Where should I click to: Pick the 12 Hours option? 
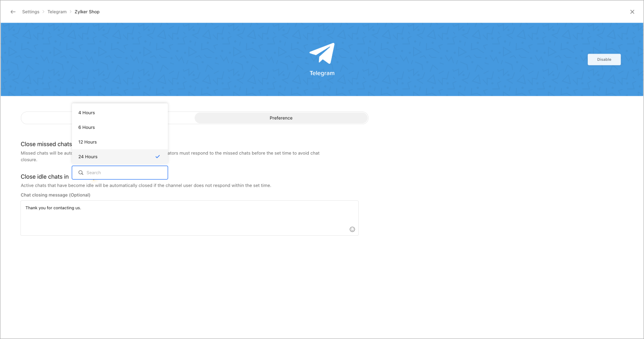[x=120, y=142]
